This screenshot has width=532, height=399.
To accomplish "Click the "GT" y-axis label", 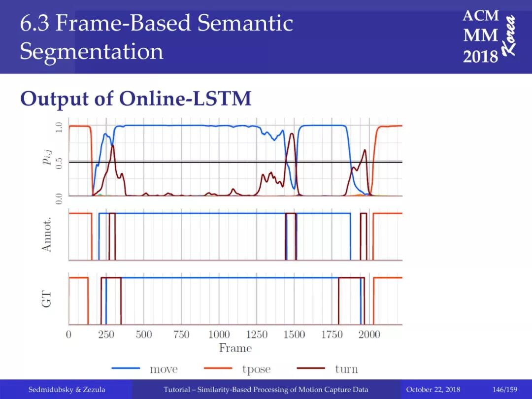I will click(47, 299).
